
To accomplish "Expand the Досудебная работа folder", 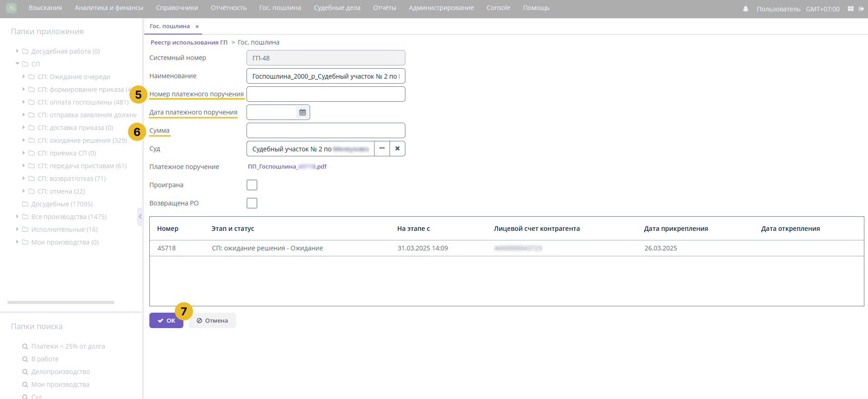I will click(x=17, y=51).
